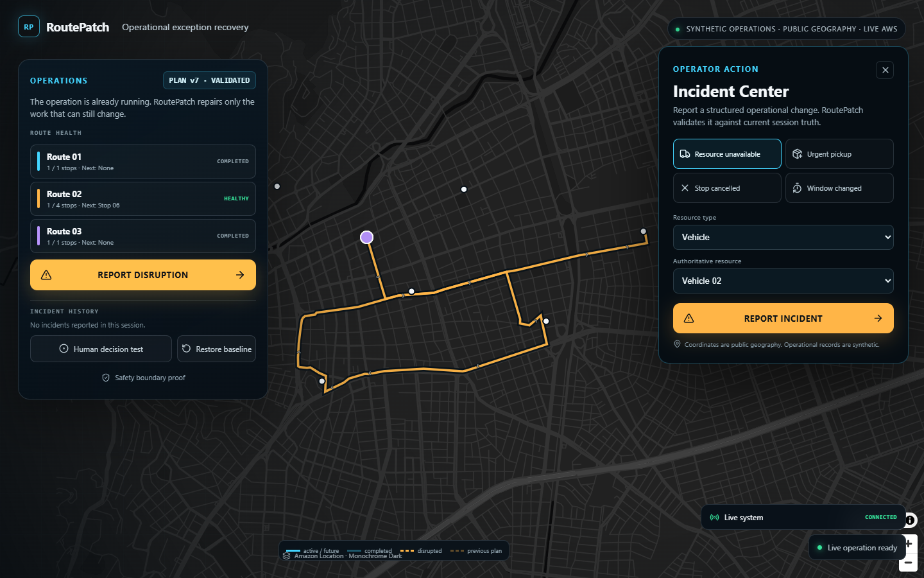Screen dimensions: 924x578
Task: Close the Incident Center panel
Action: [x=885, y=70]
